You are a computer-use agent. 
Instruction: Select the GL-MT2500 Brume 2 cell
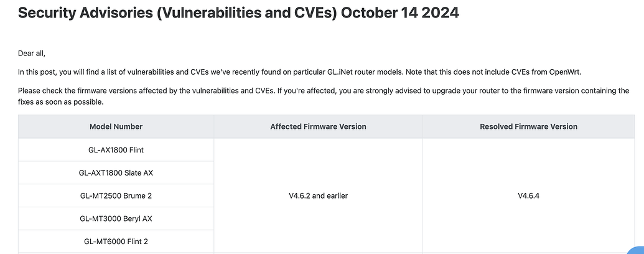point(116,195)
